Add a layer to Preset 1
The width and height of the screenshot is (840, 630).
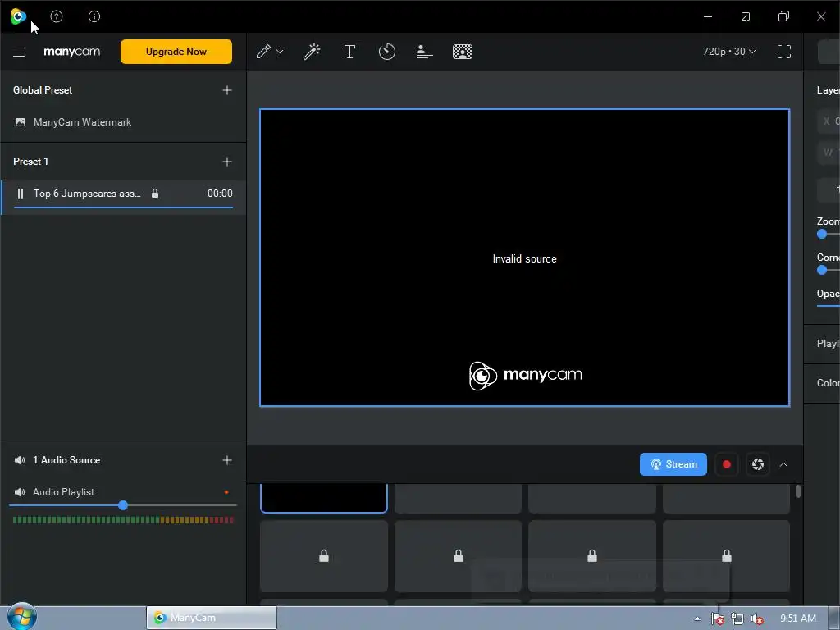[x=227, y=162]
